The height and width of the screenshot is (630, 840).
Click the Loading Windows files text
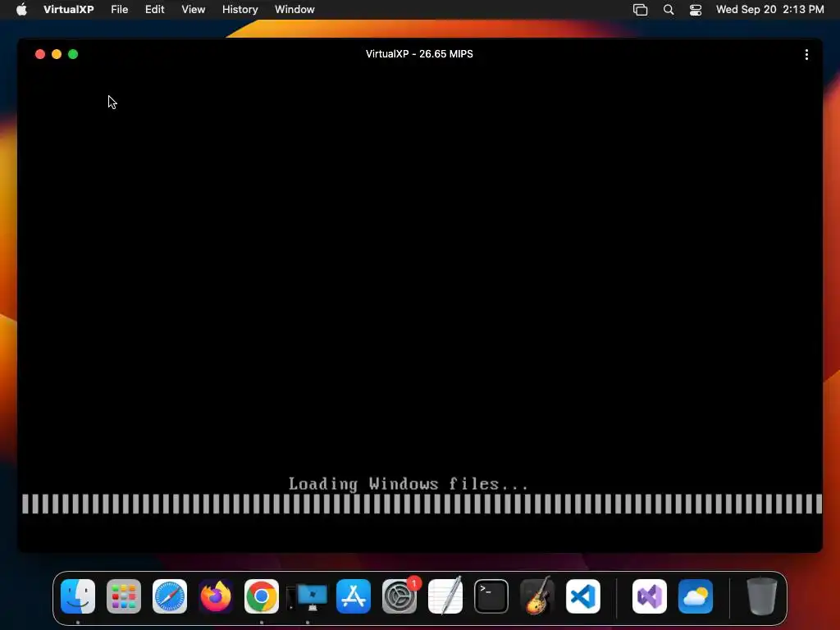coord(409,484)
